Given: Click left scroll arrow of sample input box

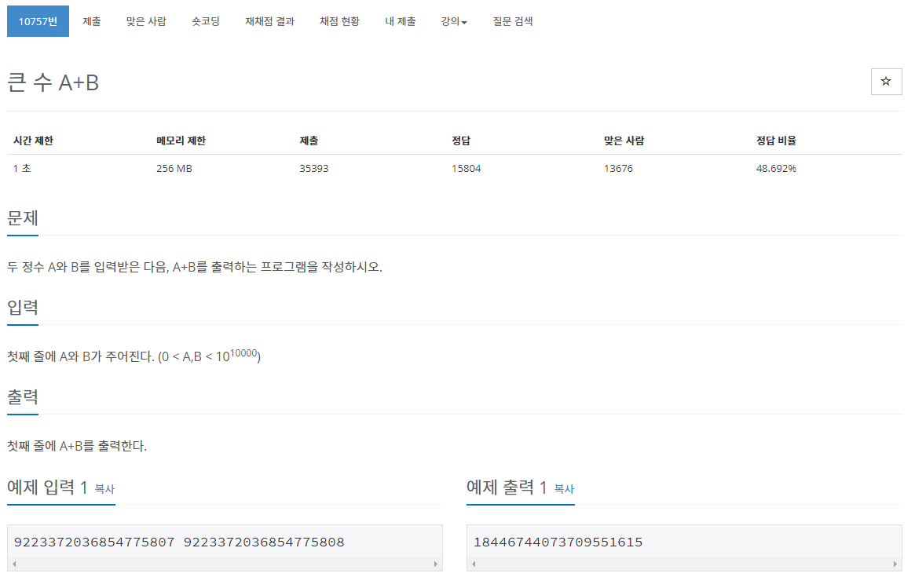Looking at the screenshot, I should click(x=14, y=564).
